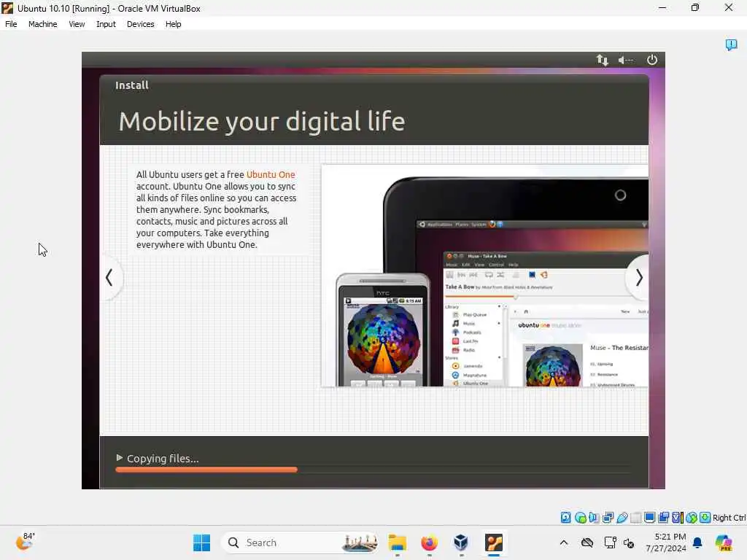The image size is (747, 560).
Task: Go to next installer slide
Action: click(639, 277)
